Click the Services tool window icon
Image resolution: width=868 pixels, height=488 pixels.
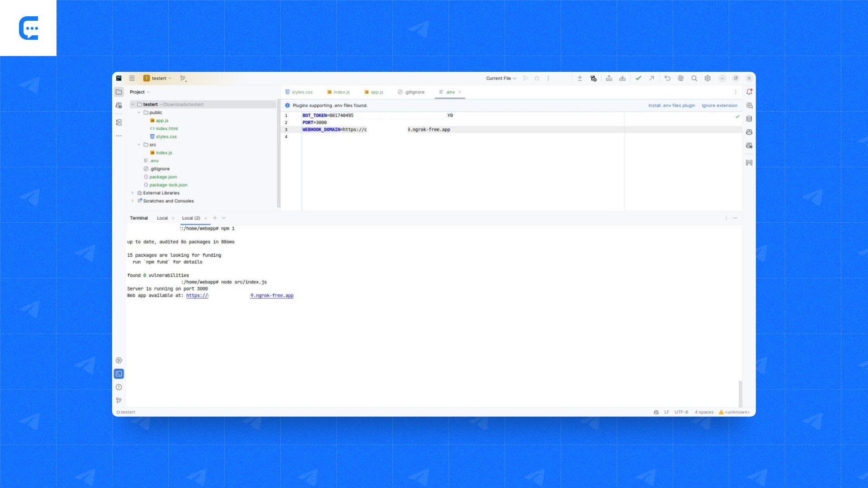(x=119, y=361)
